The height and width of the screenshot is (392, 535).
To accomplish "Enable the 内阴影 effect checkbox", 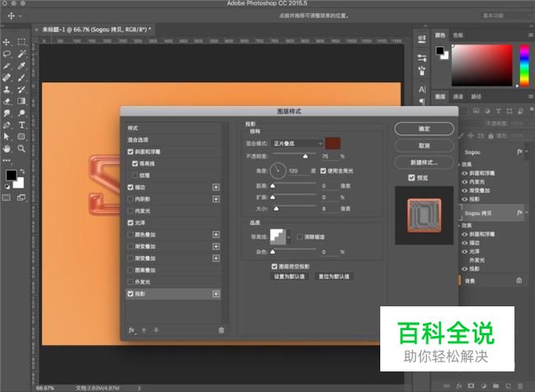I will click(130, 199).
